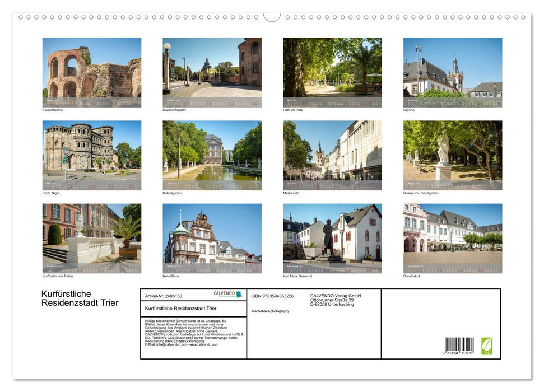The width and height of the screenshot is (544, 392).
Task: Click 'Artikel-Nr. 2495153' text
Action: (164, 296)
